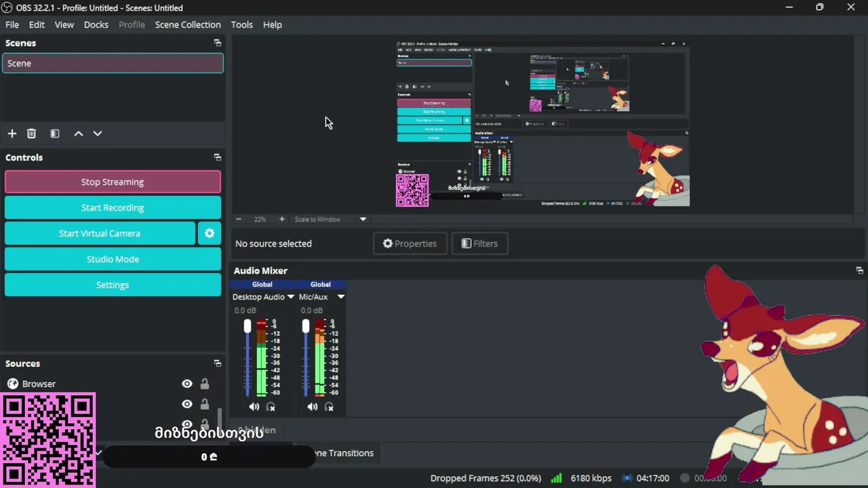The height and width of the screenshot is (488, 868).
Task: Remove the selected scene using the trash icon
Action: click(x=31, y=134)
